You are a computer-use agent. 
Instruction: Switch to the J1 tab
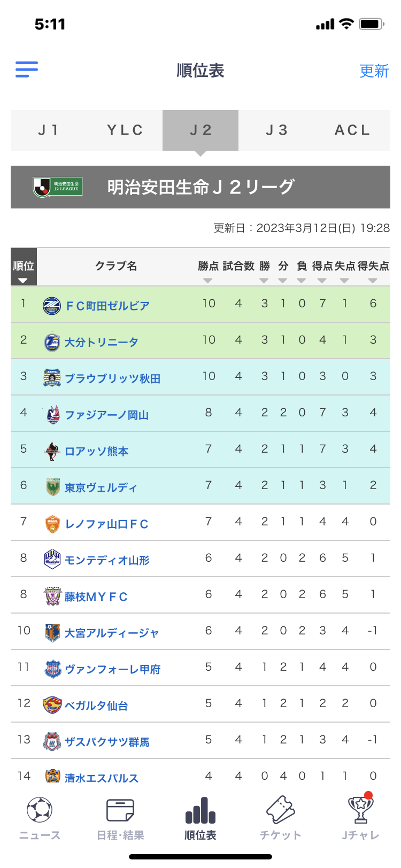pos(49,130)
